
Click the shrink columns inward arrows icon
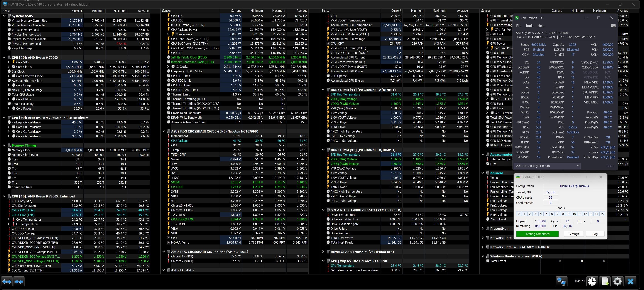(x=19, y=281)
